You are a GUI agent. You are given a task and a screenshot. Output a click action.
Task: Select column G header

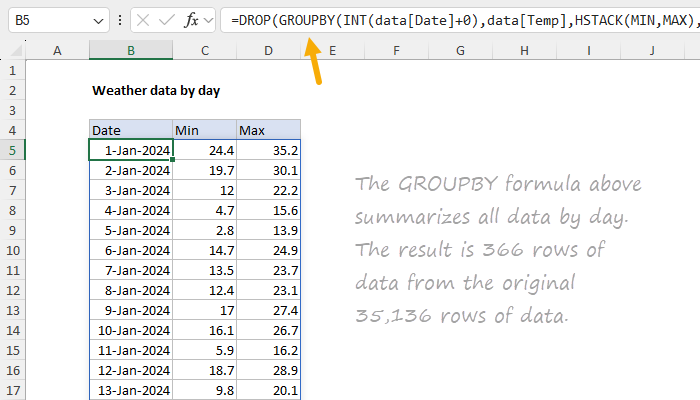click(460, 50)
